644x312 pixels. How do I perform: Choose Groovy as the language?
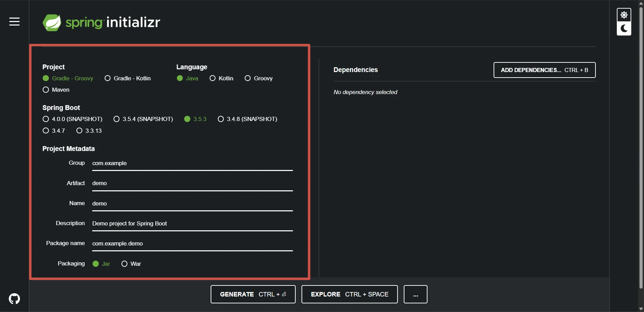pos(258,78)
